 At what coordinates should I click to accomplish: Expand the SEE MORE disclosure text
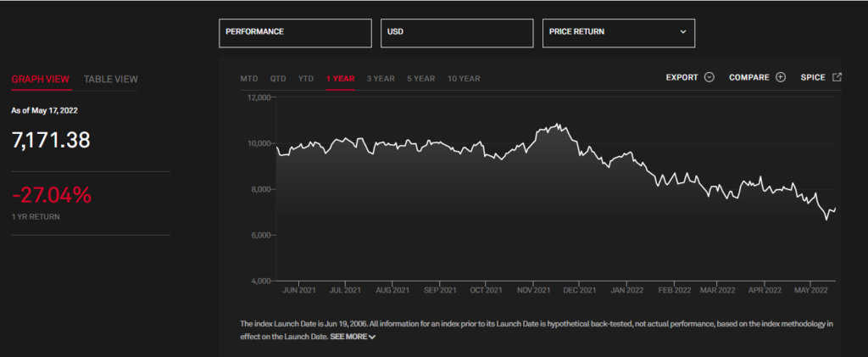click(353, 337)
